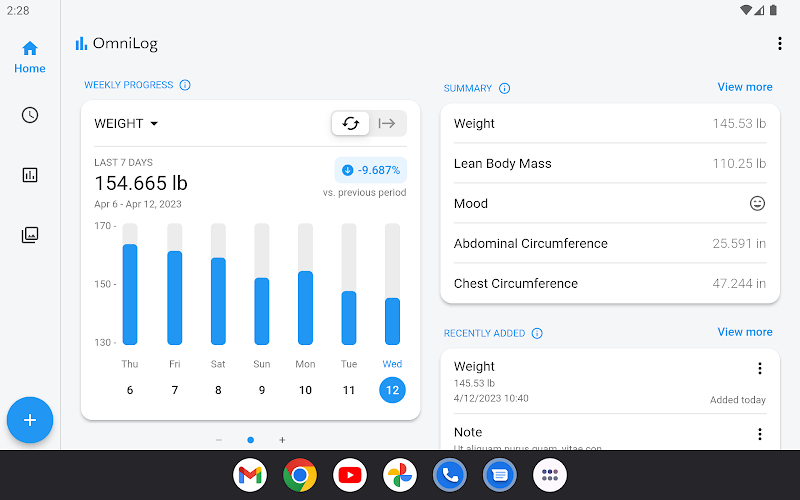Launch Chrome from the taskbar

[300, 476]
